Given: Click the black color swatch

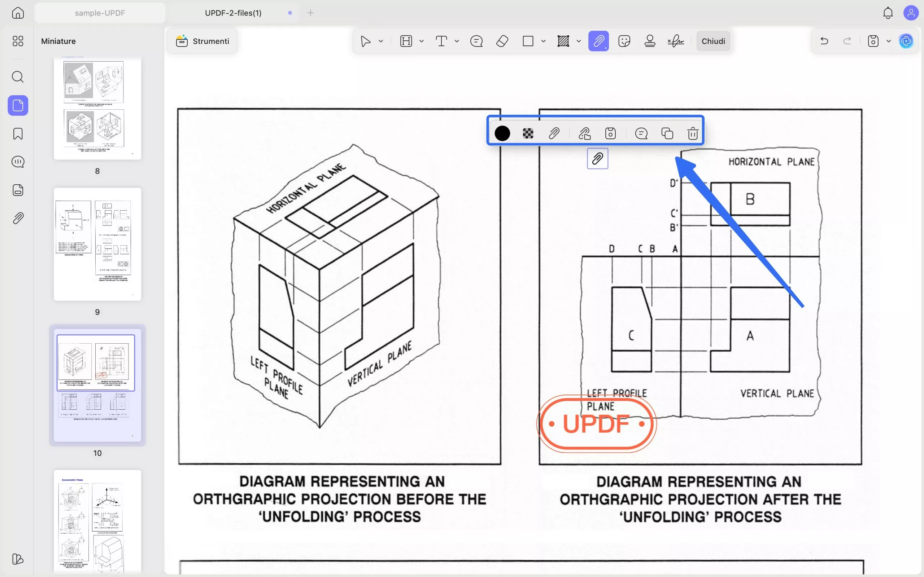Looking at the screenshot, I should tap(502, 133).
